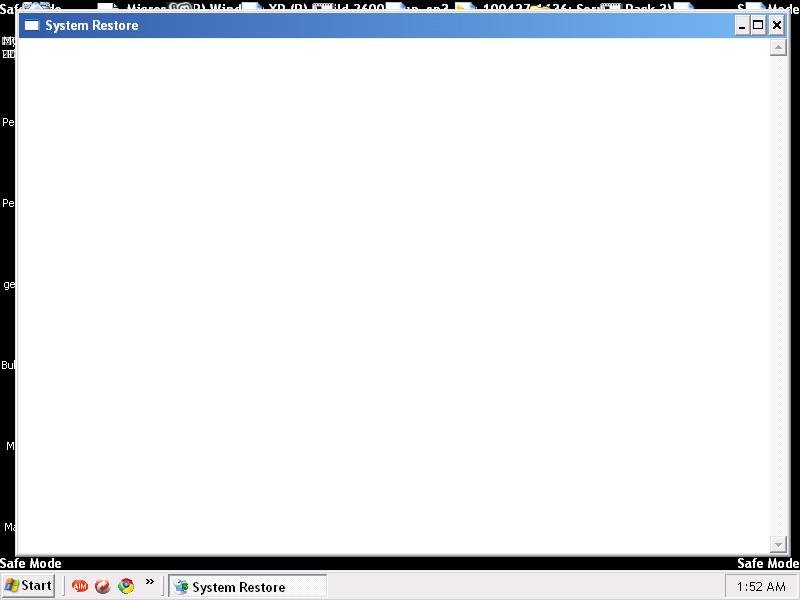Click the red swirl Quick Launch icon
Image resolution: width=800 pixels, height=600 pixels.
(x=103, y=586)
